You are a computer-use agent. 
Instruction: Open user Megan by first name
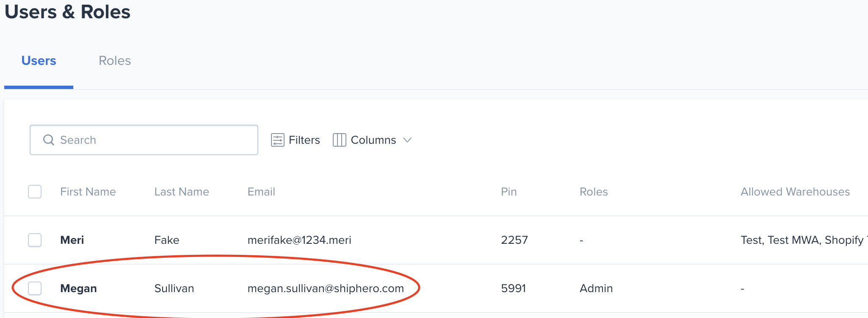click(x=78, y=288)
